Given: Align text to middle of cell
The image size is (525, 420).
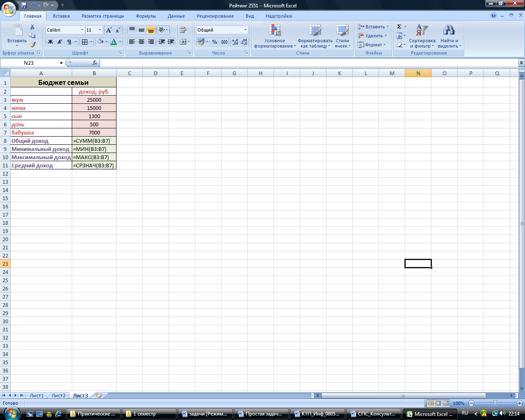Looking at the screenshot, I should [x=141, y=30].
